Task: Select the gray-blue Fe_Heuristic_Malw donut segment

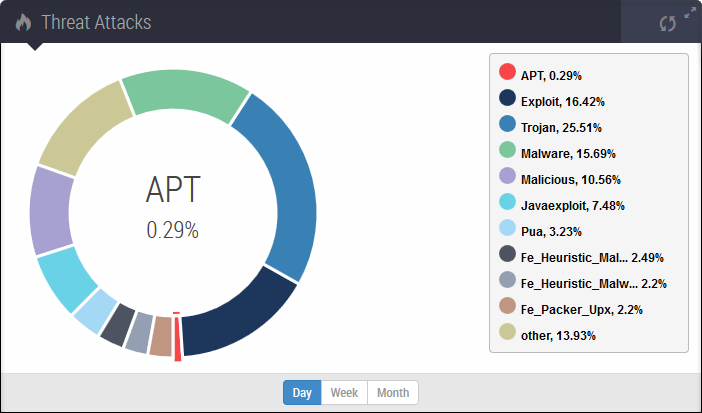Action: pos(139,333)
